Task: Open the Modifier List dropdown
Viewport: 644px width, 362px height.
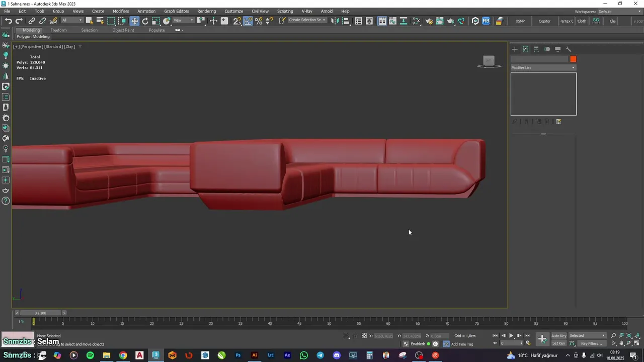Action: pyautogui.click(x=543, y=67)
